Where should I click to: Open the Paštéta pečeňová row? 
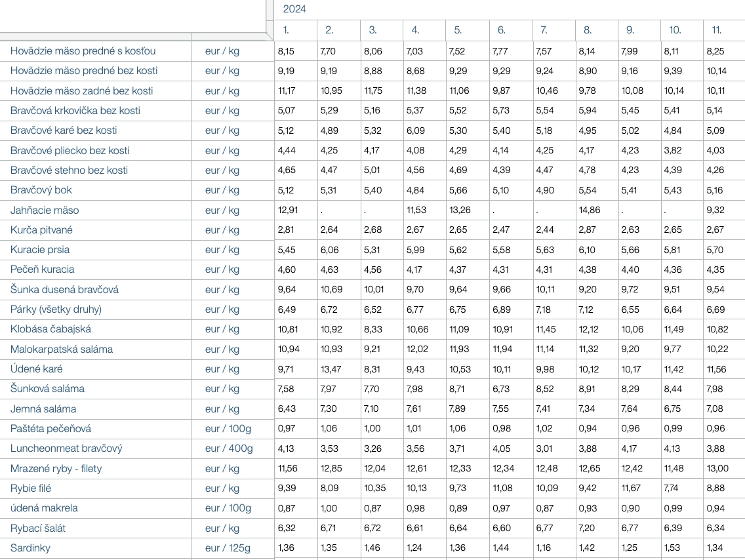(x=50, y=429)
